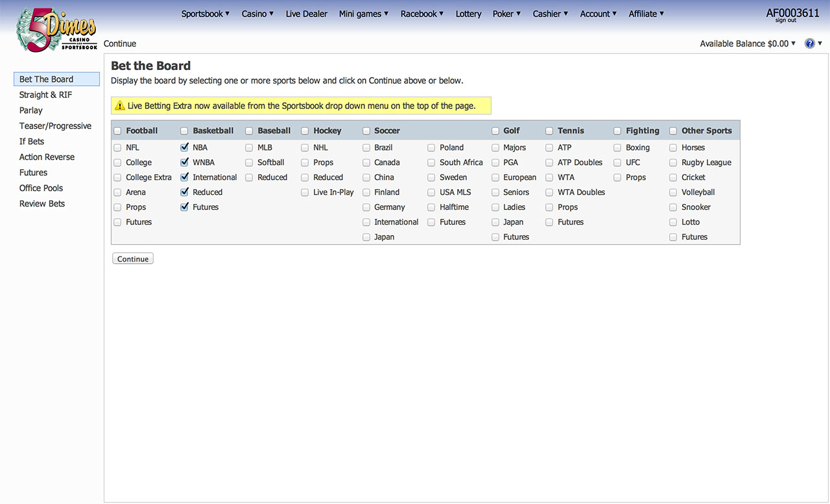
Task: Expand the Cashier dropdown
Action: pyautogui.click(x=551, y=14)
